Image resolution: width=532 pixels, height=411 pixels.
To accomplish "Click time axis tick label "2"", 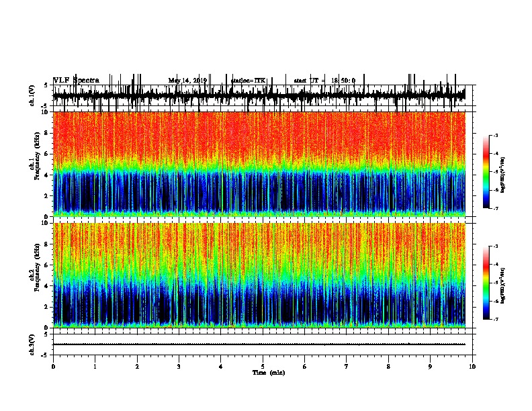I will point(137,367).
